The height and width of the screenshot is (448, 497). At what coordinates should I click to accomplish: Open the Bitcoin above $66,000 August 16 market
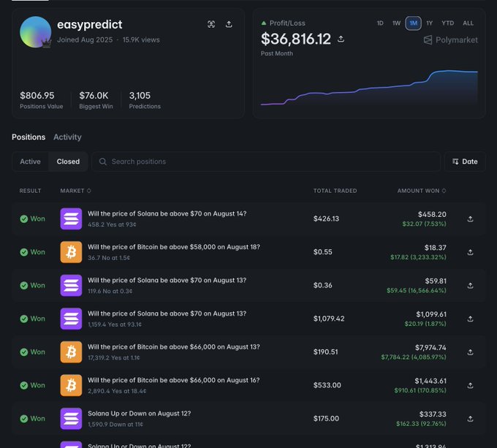174,380
